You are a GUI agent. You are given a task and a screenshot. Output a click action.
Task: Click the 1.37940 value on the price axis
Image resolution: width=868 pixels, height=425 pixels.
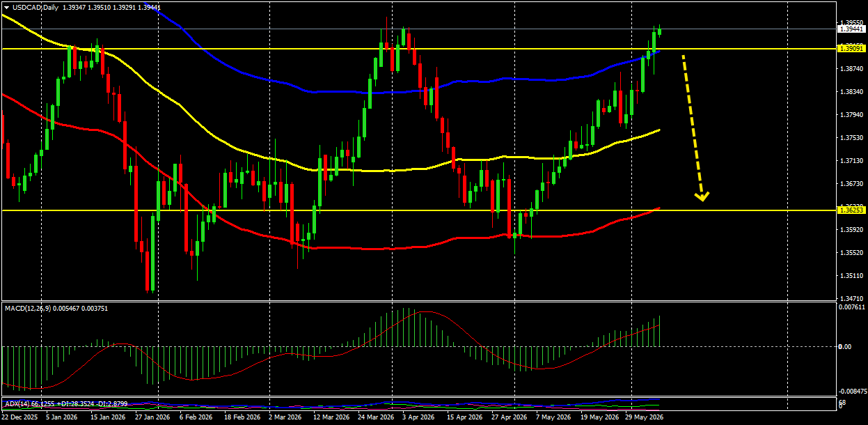(851, 115)
